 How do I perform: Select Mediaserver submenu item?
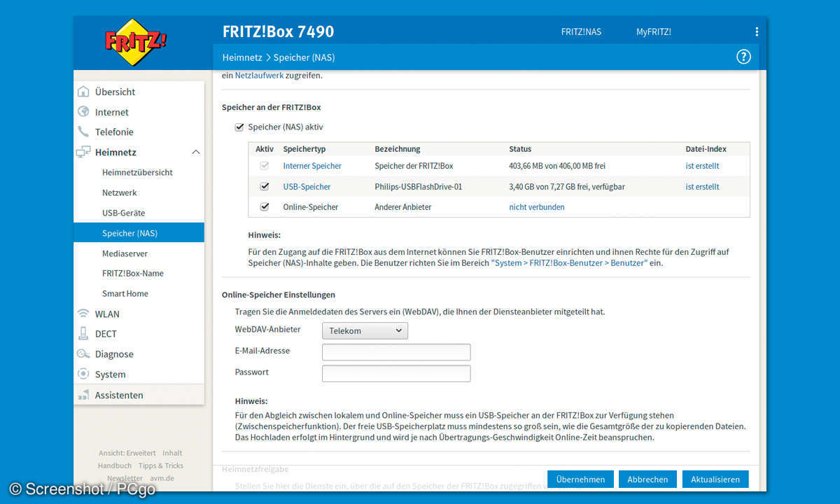tap(125, 253)
